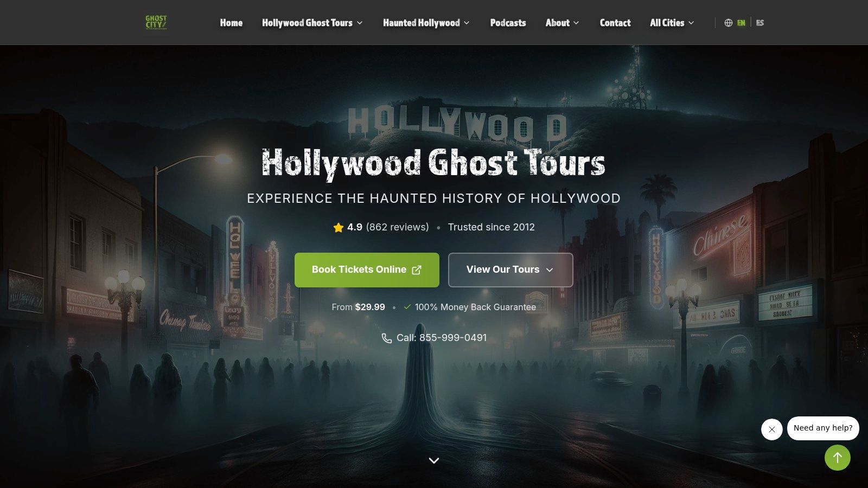Click the scroll-down chevron at bottom of hero
This screenshot has height=488, width=868.
[x=434, y=460]
